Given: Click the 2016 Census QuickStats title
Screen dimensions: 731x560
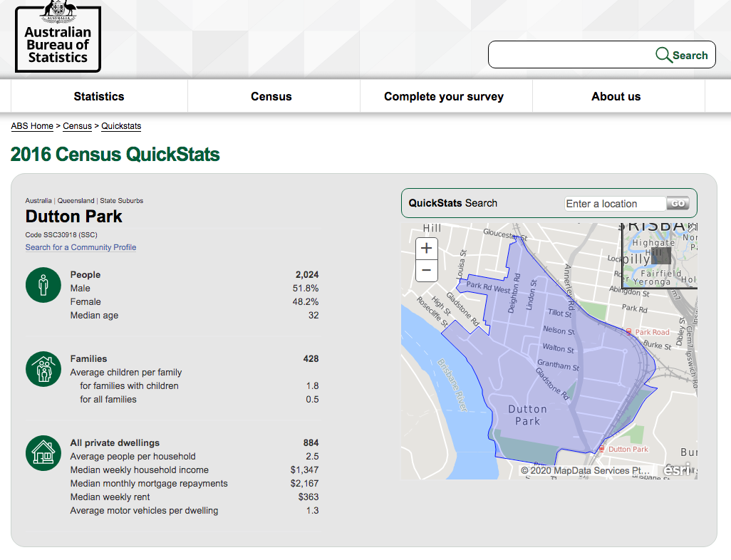Looking at the screenshot, I should [x=115, y=155].
